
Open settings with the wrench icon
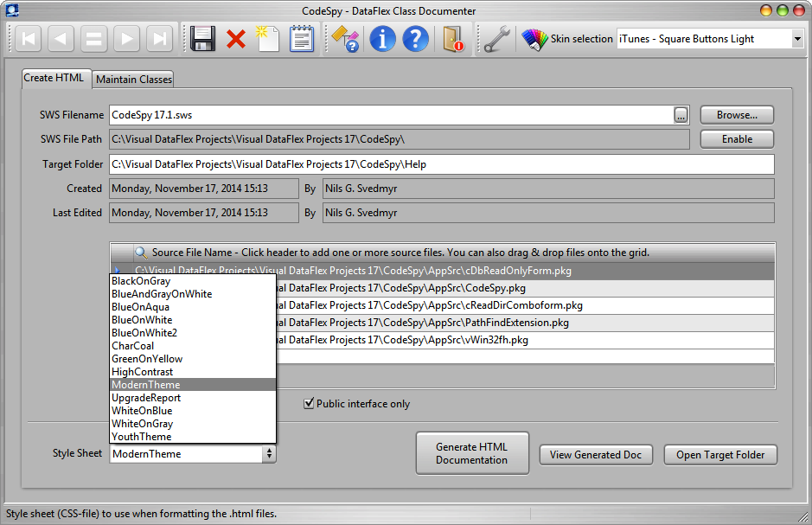pyautogui.click(x=496, y=39)
